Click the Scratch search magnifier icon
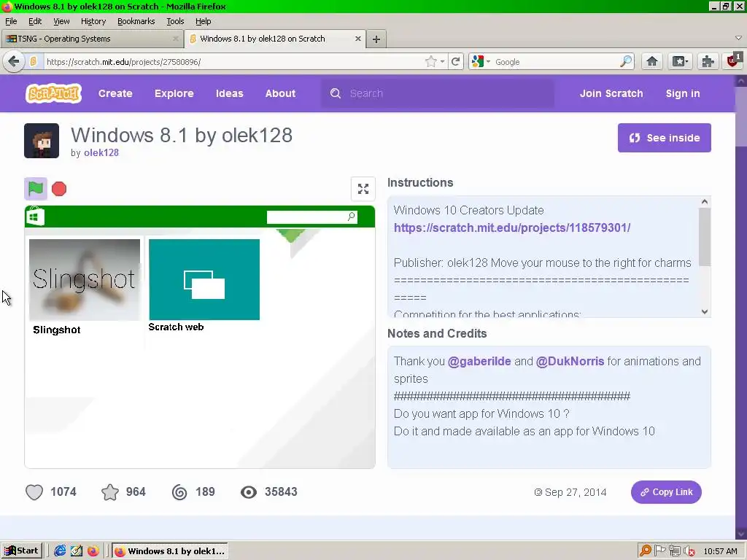 [x=336, y=93]
